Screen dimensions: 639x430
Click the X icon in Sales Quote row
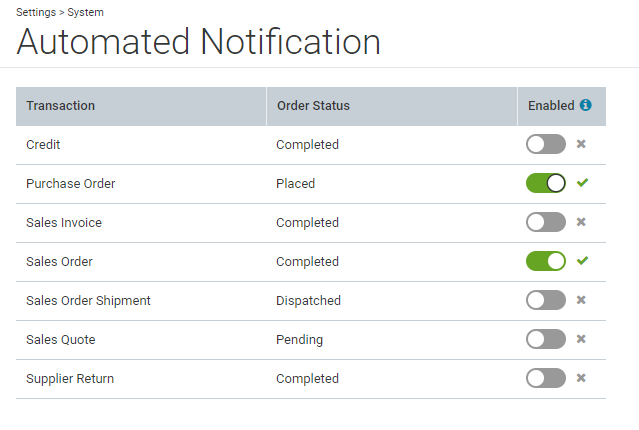tap(581, 339)
